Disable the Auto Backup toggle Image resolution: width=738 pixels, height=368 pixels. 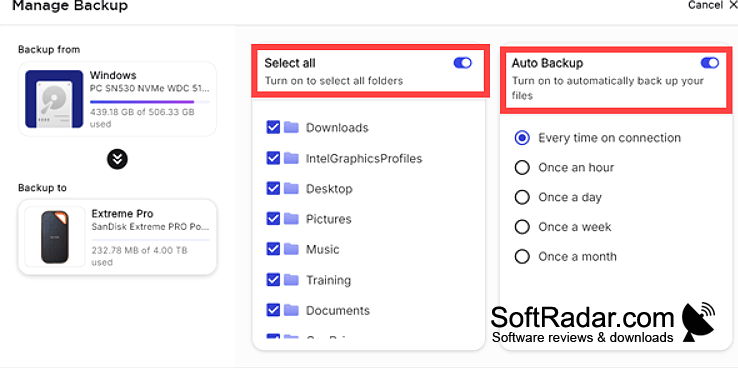point(710,63)
